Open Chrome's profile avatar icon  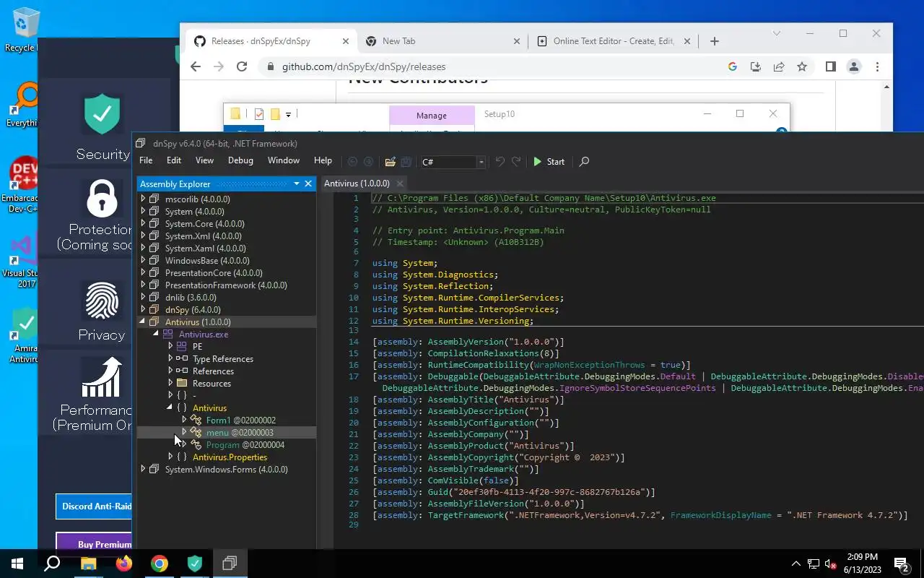click(x=854, y=66)
